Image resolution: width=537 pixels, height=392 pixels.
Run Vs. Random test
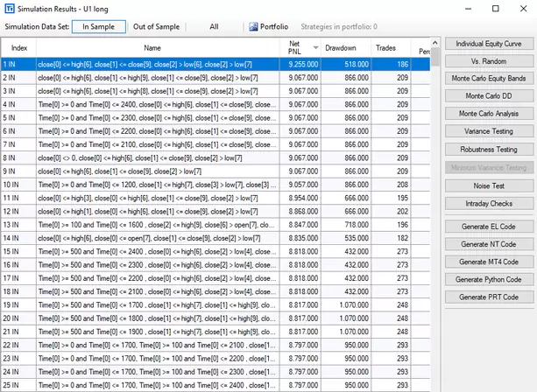[489, 61]
